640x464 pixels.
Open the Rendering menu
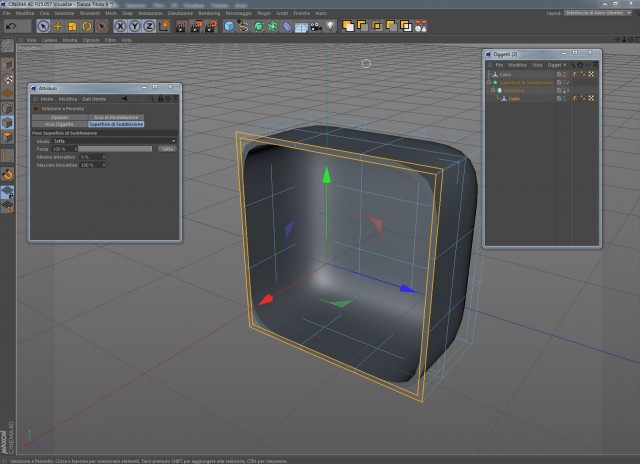(x=209, y=13)
